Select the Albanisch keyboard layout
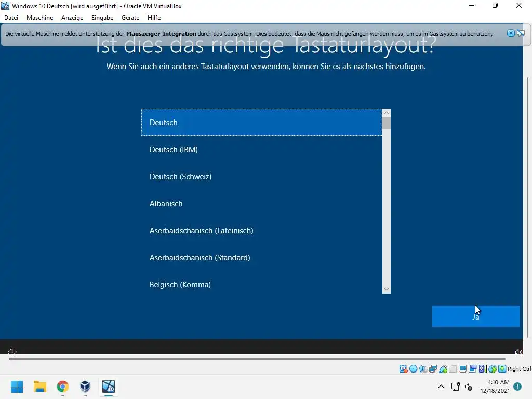This screenshot has height=399, width=532. pyautogui.click(x=262, y=204)
